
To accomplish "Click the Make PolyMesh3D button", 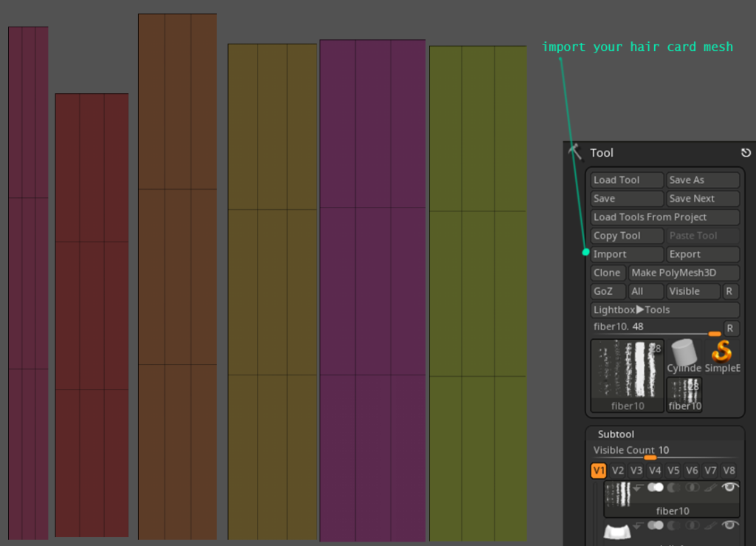I will click(x=682, y=273).
